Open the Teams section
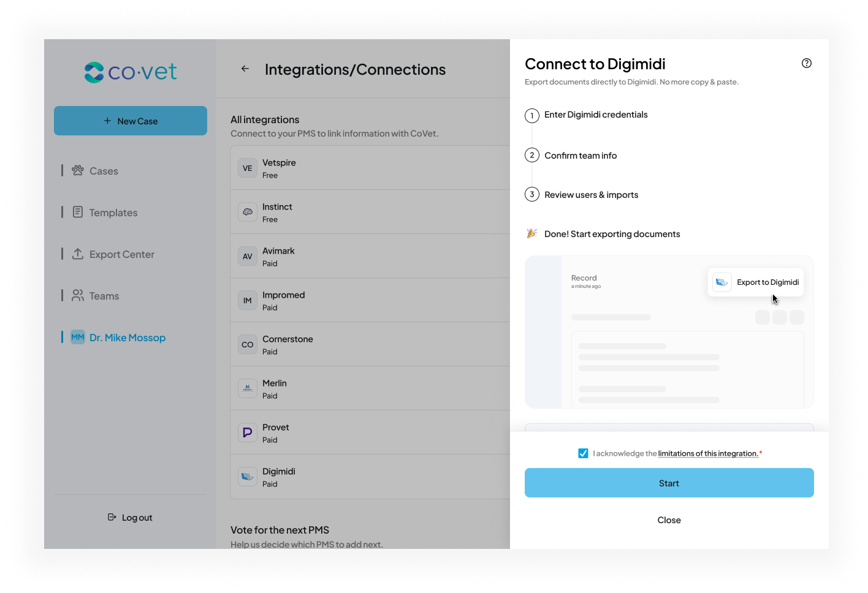The height and width of the screenshot is (593, 868). (x=104, y=296)
